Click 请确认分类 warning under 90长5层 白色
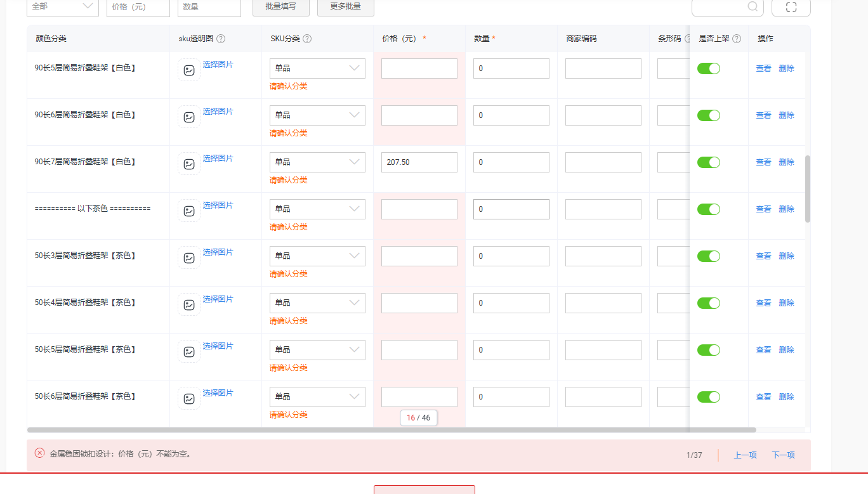This screenshot has width=868, height=494. pyautogui.click(x=289, y=86)
